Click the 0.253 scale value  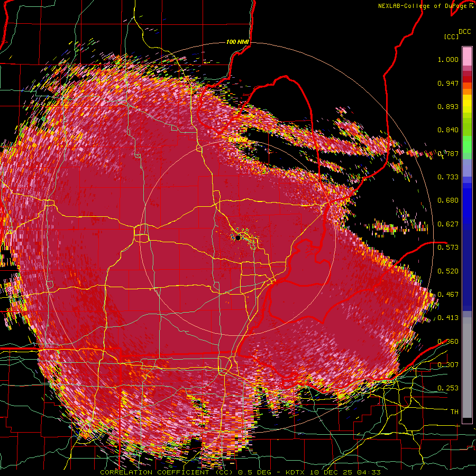pos(448,388)
